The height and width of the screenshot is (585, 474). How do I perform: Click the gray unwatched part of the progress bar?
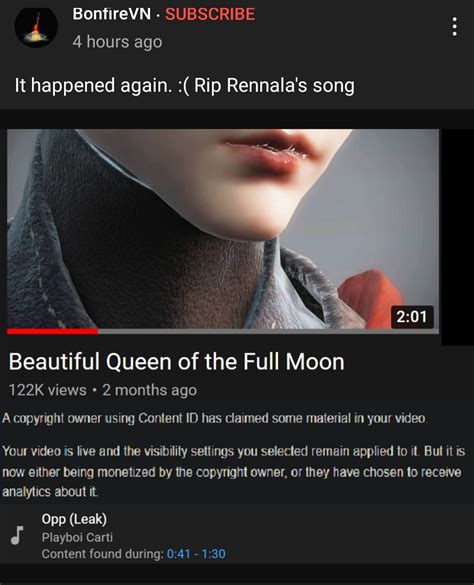click(x=268, y=331)
